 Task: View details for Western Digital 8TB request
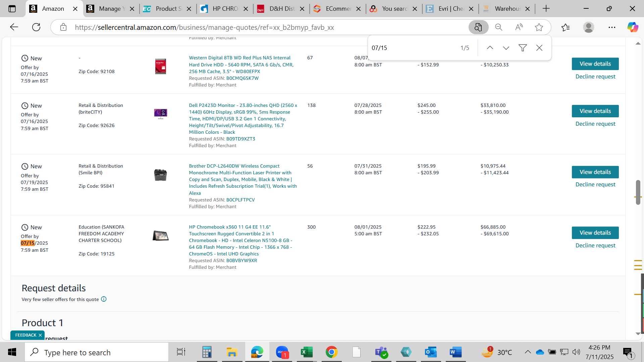(595, 64)
